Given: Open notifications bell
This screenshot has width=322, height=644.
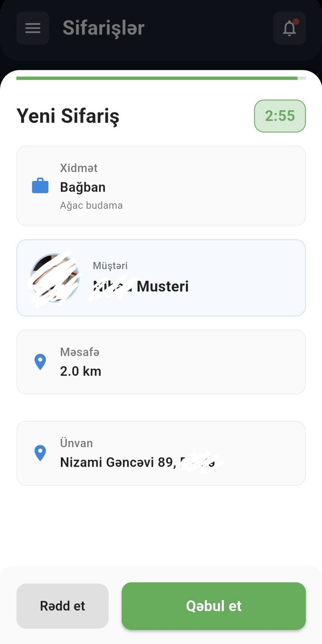Looking at the screenshot, I should click(x=289, y=28).
